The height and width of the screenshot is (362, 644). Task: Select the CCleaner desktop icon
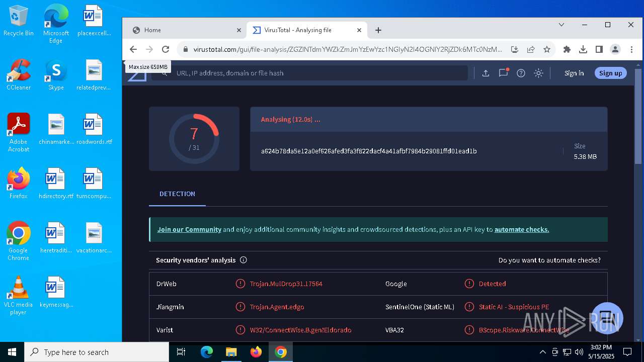coord(19,74)
